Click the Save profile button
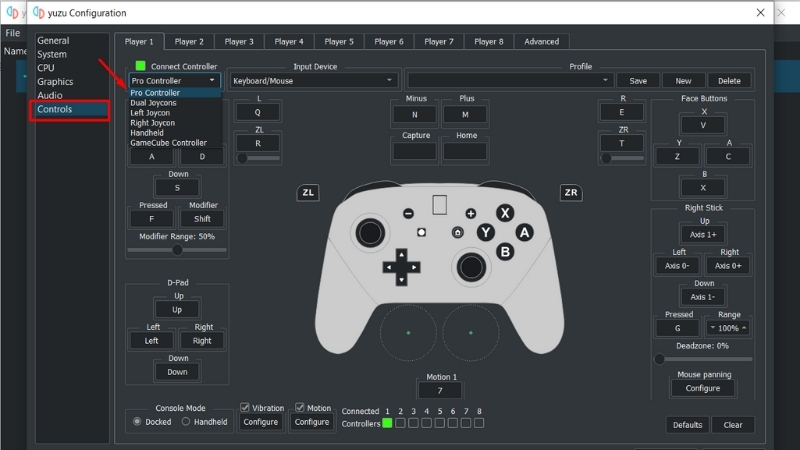The image size is (800, 450). click(638, 81)
